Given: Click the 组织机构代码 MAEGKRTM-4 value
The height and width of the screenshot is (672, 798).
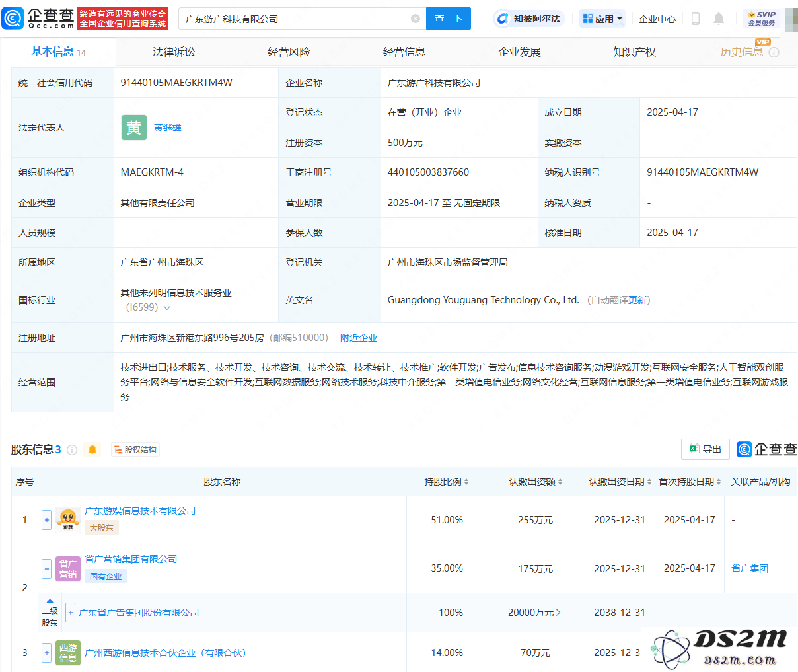Looking at the screenshot, I should tap(152, 172).
